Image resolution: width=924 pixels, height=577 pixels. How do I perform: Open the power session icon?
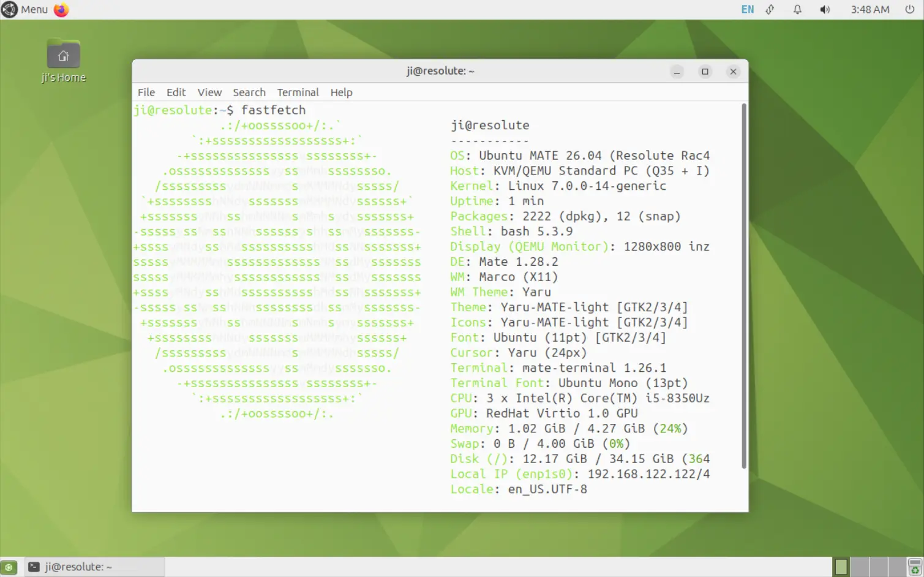coord(909,10)
